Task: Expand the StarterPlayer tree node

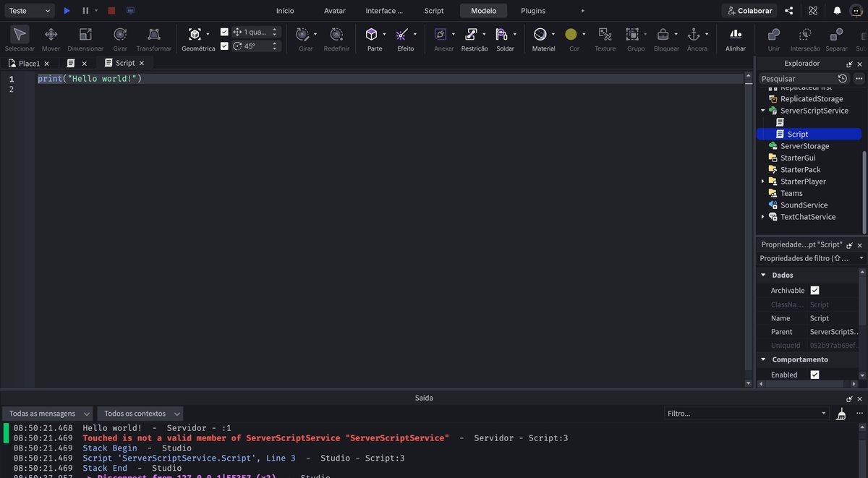Action: [x=762, y=182]
